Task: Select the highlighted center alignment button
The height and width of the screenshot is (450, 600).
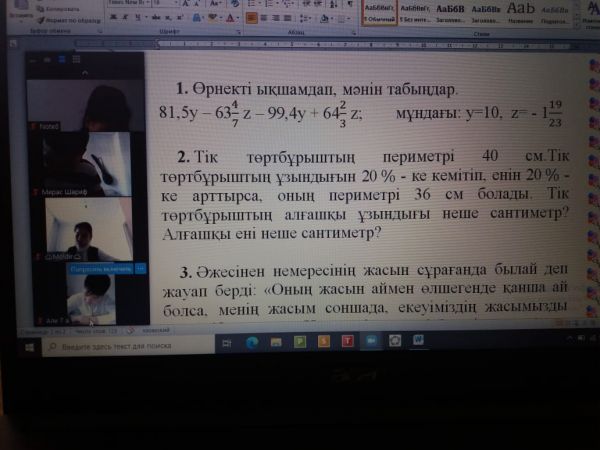Action: tap(251, 17)
